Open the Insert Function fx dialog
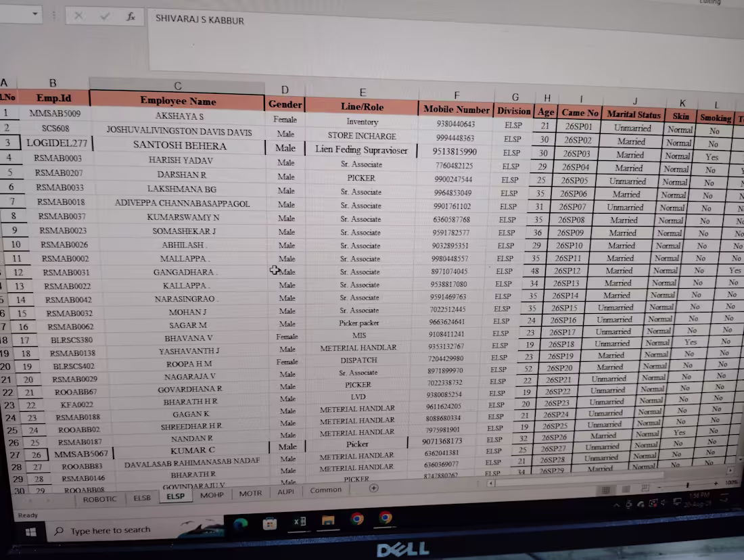This screenshot has height=560, width=744. point(131,17)
